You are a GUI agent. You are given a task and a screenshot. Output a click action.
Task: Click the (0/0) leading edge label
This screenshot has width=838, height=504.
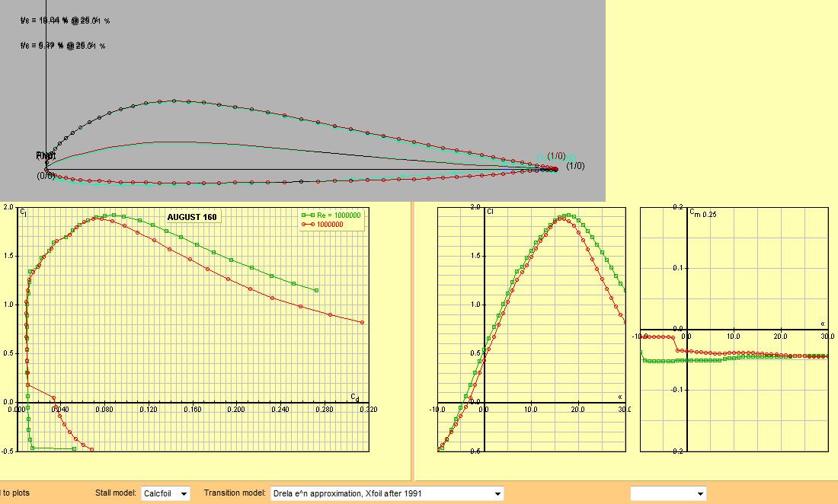point(46,176)
